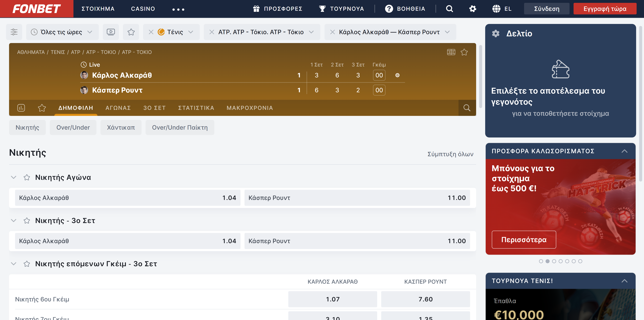Viewport: 644px width, 320px height.
Task: Open the header search magnifier
Action: tap(449, 9)
